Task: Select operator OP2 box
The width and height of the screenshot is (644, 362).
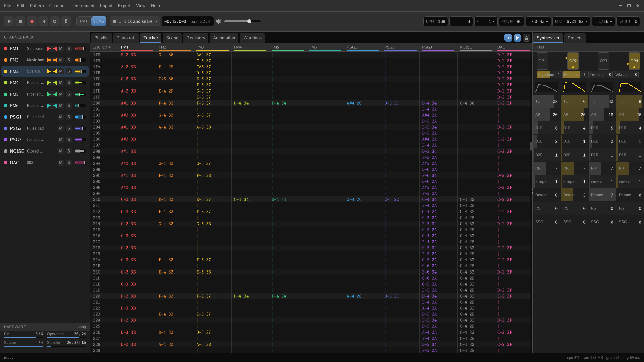Action: click(573, 61)
